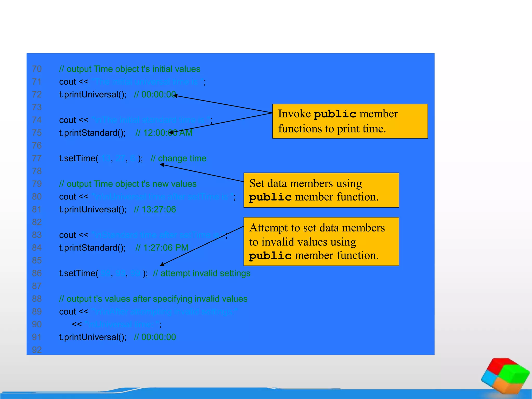Click line number 70
The image size is (532, 399).
[37, 69]
